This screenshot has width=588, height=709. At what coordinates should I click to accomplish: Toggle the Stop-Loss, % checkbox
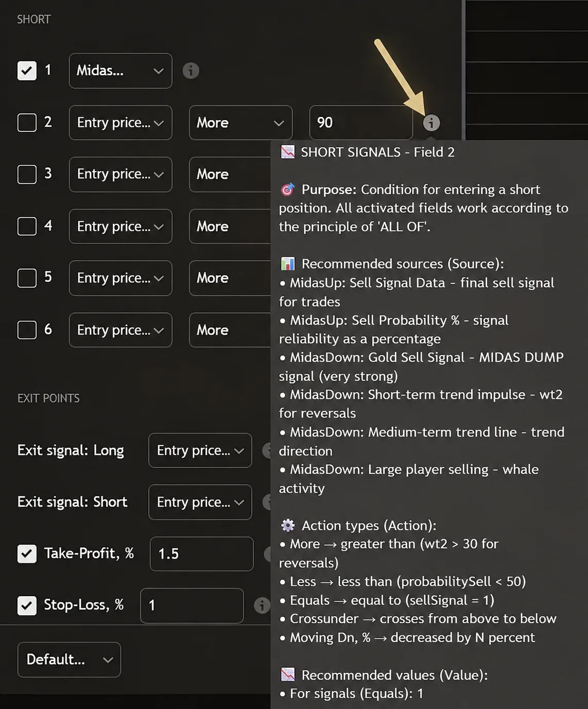[x=27, y=606]
